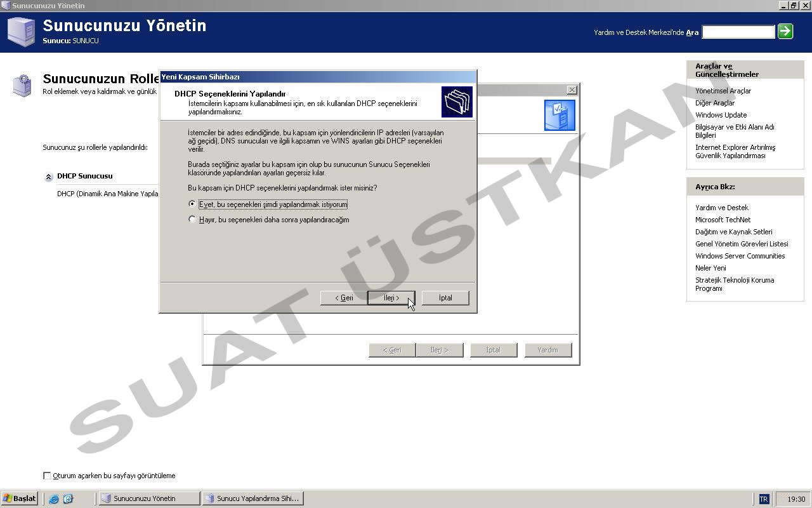Image resolution: width=812 pixels, height=508 pixels.
Task: Click greyed İleri button in background wizard
Action: tap(440, 350)
